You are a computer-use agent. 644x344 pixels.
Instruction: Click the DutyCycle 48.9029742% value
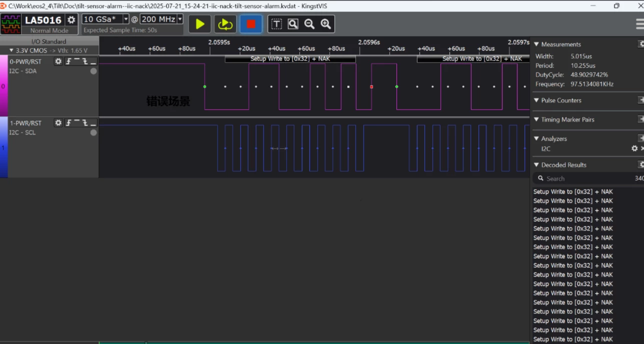[x=589, y=75]
